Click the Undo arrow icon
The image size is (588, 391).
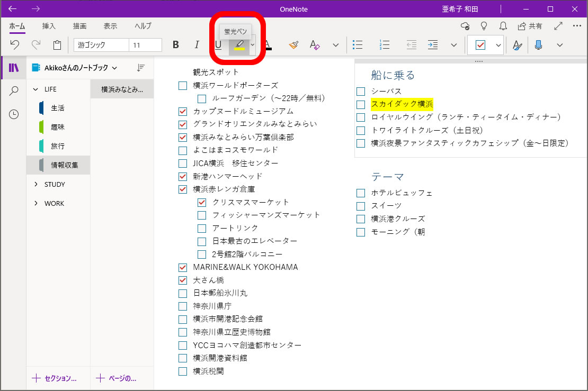point(15,45)
